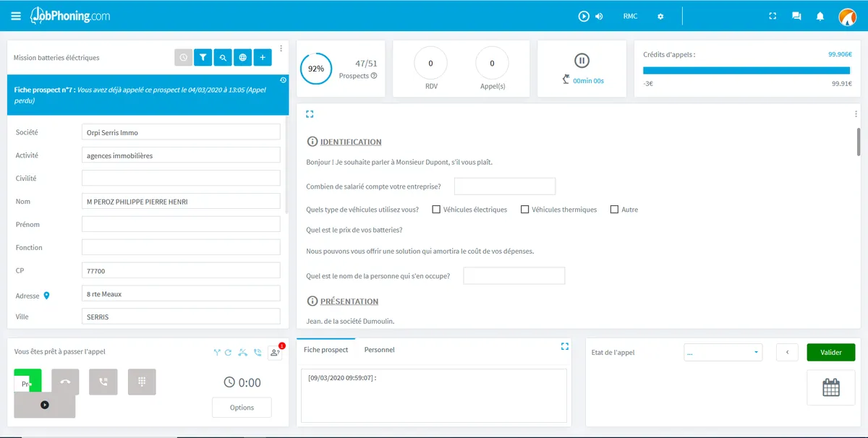Open the notifications bell
Screen dimensions: 868x438
click(820, 16)
